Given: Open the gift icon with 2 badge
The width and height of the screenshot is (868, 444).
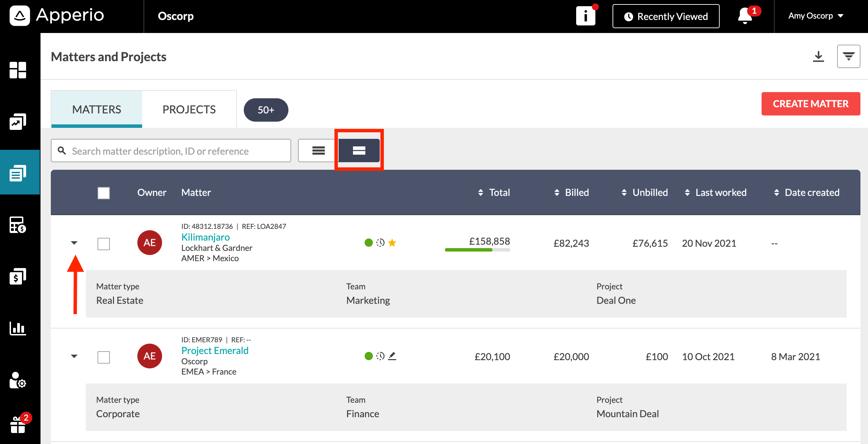Looking at the screenshot, I should (x=18, y=424).
